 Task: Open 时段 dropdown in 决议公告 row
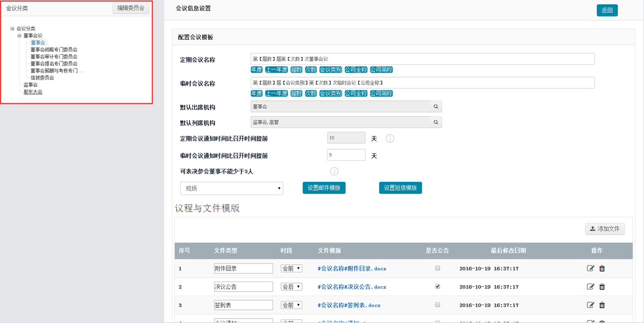[x=292, y=287]
